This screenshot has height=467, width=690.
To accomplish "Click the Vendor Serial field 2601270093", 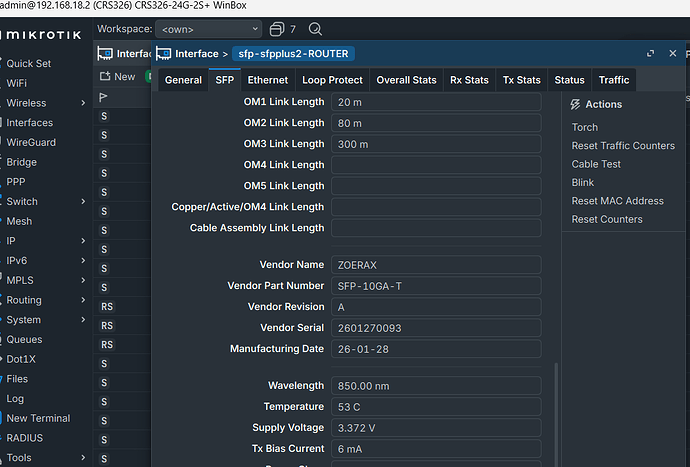I will (436, 328).
